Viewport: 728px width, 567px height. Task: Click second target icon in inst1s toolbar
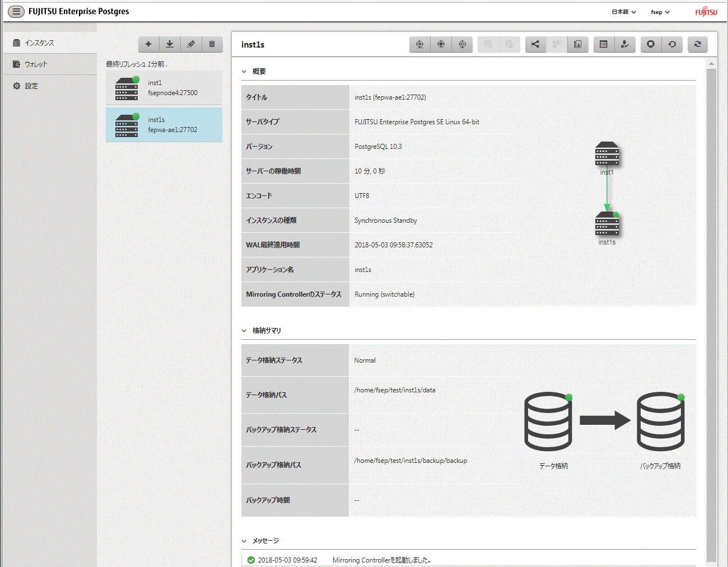click(x=441, y=44)
